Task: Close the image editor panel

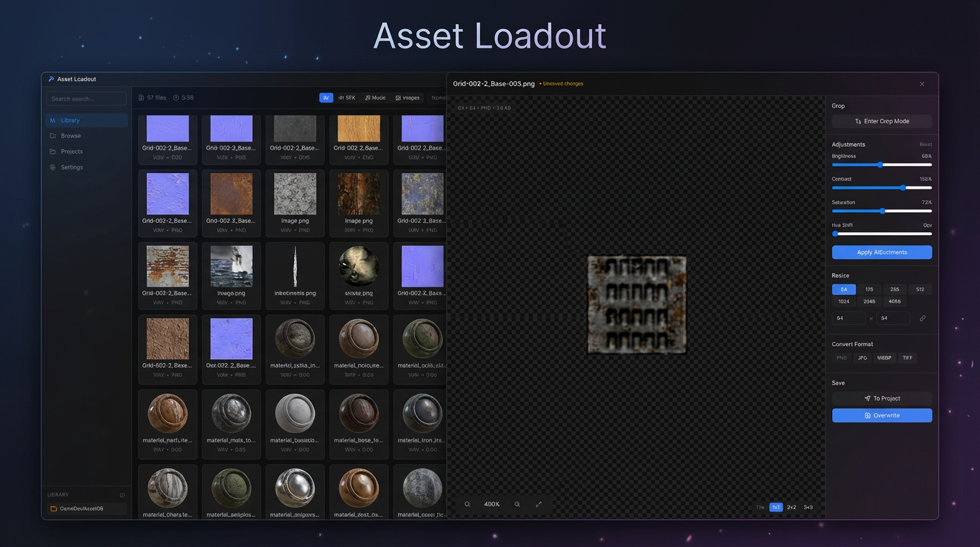Action: (922, 84)
